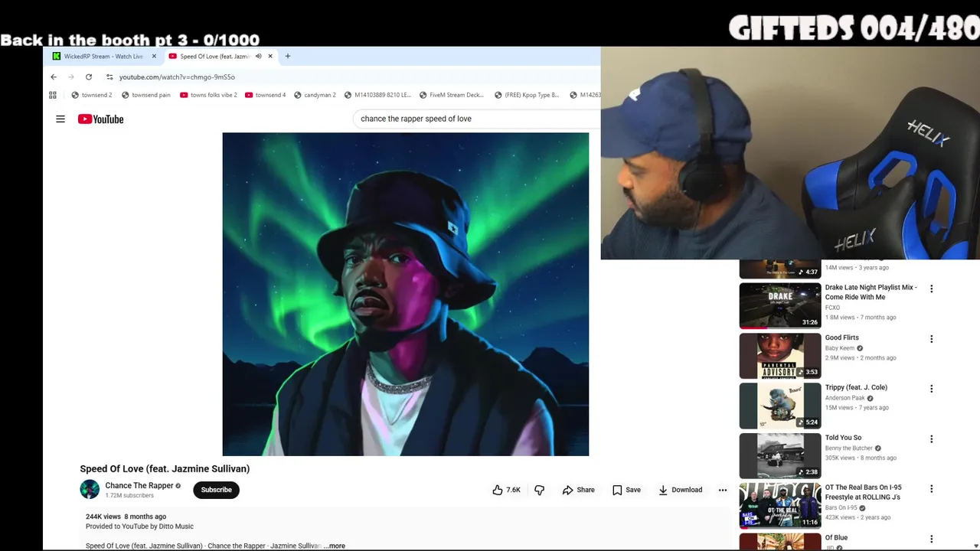Open the Chance The Rapper channel name
The image size is (980, 551).
(x=139, y=485)
